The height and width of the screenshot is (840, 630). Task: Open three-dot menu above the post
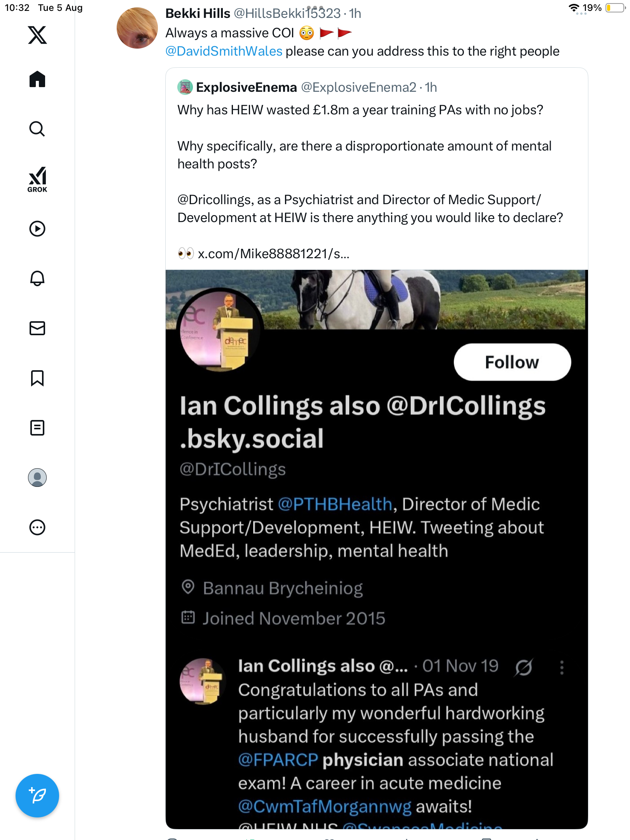[x=315, y=7]
